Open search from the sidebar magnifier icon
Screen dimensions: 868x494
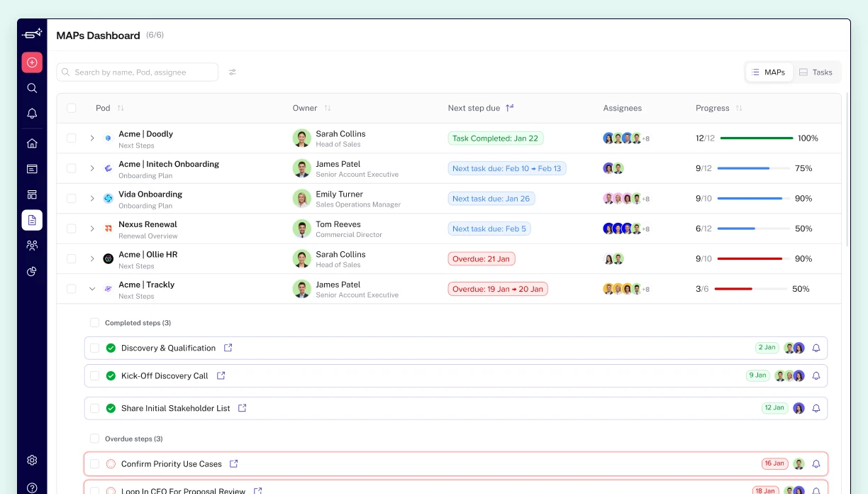point(32,88)
